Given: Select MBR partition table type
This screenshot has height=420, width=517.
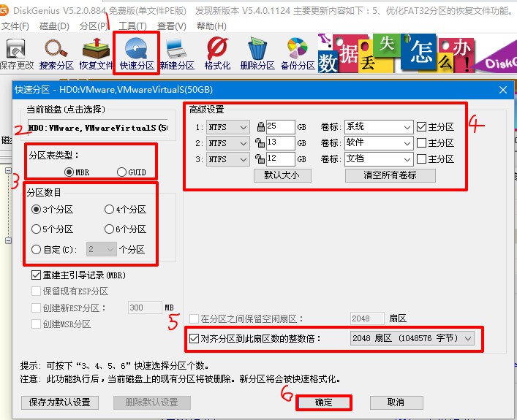Looking at the screenshot, I should (x=77, y=172).
